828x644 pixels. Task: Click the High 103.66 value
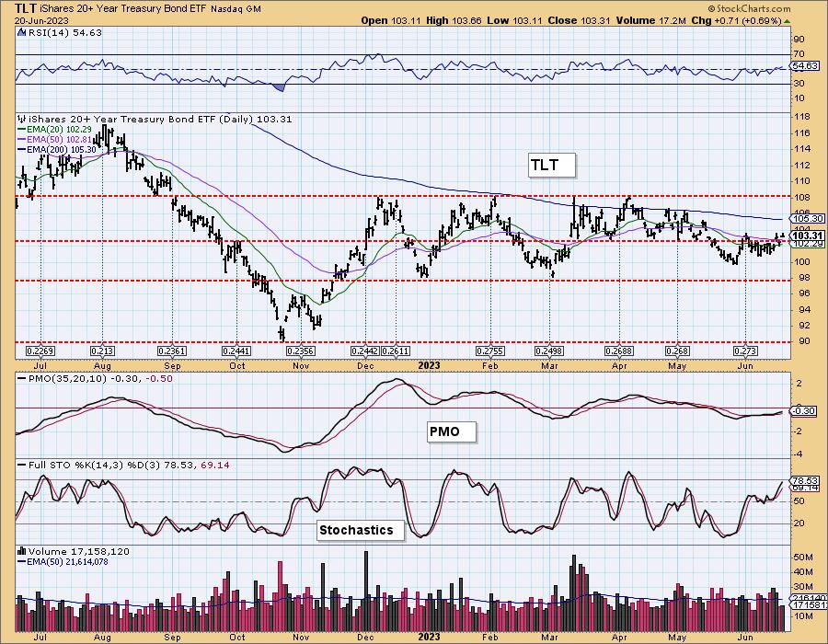click(x=454, y=20)
